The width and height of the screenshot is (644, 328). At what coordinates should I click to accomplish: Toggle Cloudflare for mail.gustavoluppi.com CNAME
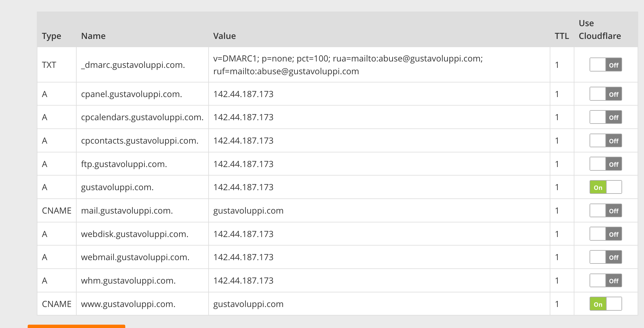coord(605,211)
